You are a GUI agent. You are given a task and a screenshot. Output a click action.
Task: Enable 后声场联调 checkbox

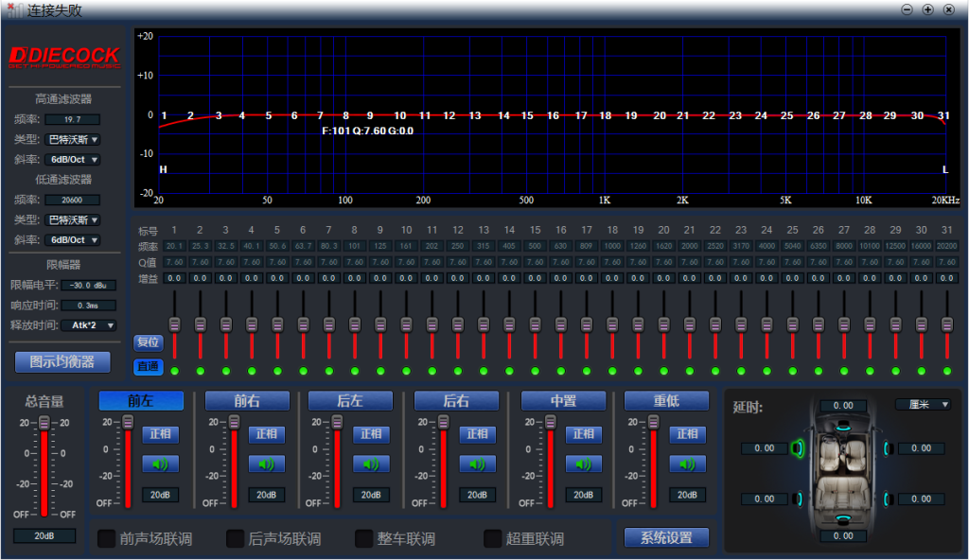235,538
